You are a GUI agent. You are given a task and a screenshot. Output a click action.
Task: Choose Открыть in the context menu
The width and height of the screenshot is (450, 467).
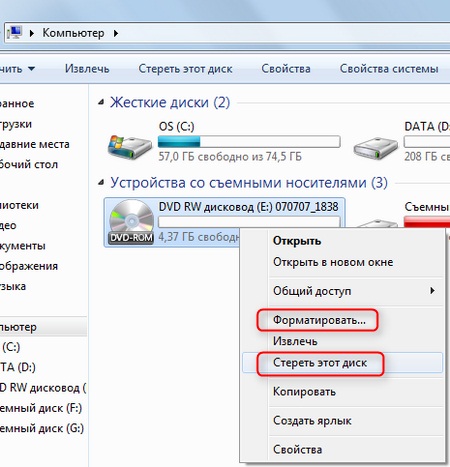point(297,241)
